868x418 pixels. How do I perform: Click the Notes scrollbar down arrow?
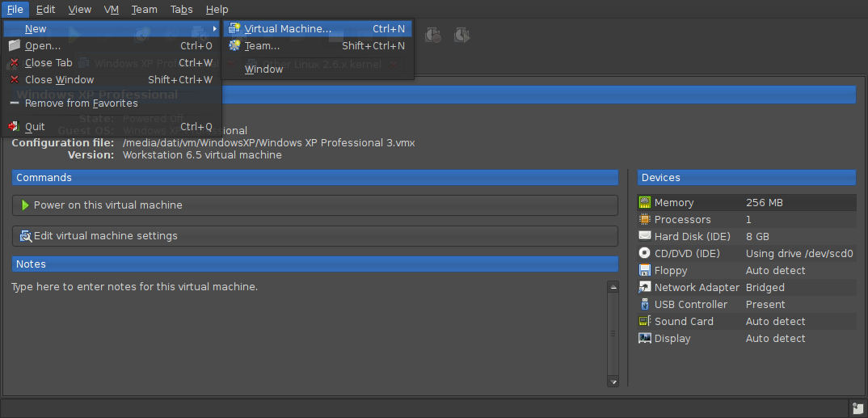[613, 382]
